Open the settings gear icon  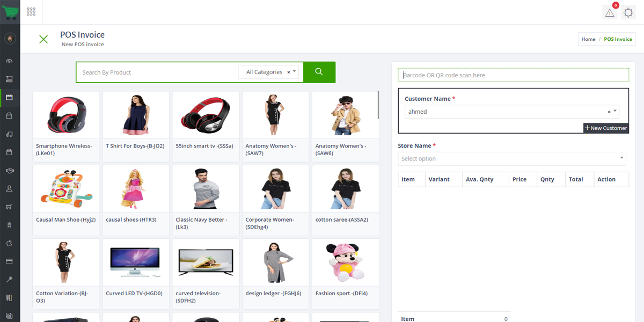tap(628, 13)
